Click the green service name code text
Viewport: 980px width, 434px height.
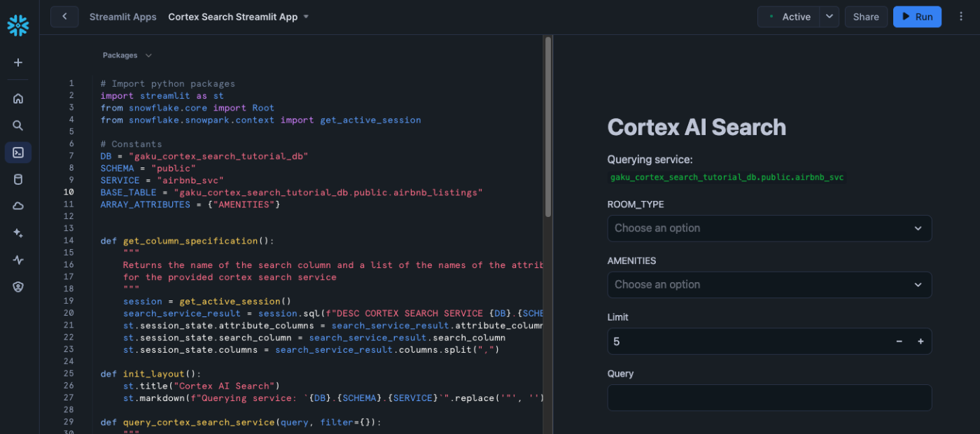[727, 178]
